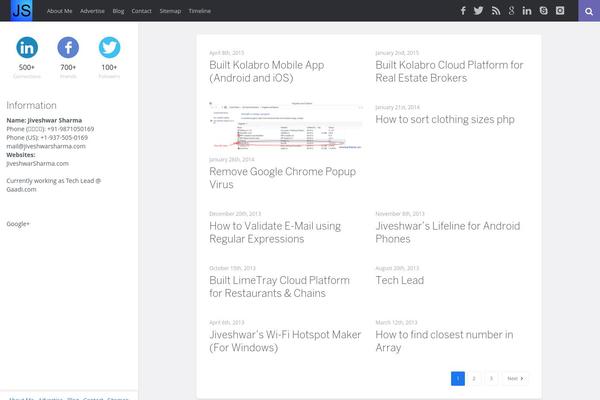Viewport: 600px width, 400px height.
Task: Click the Google+ icon in the header
Action: (511, 11)
